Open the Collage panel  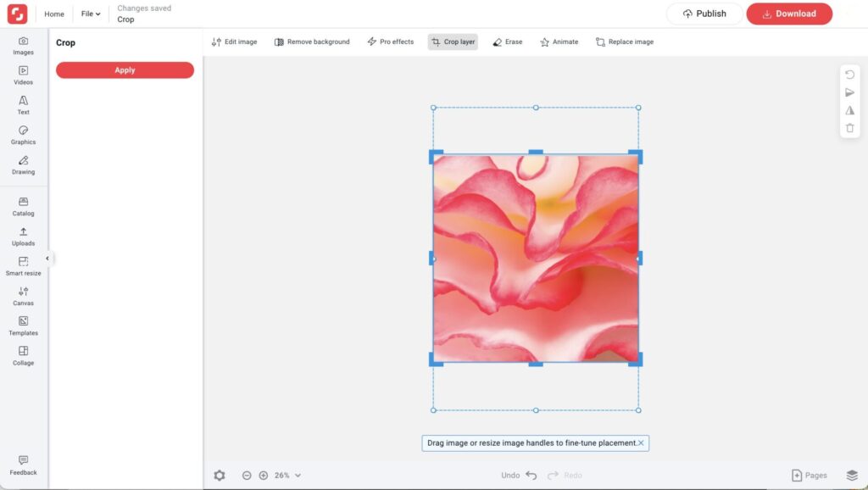(23, 355)
